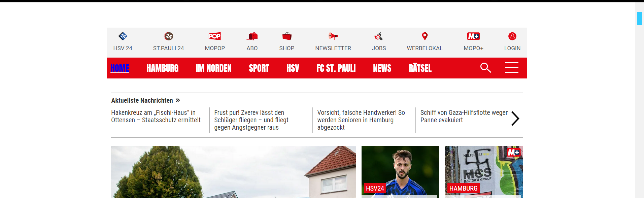Click the NEWSLETTER megaphone icon

tap(333, 36)
